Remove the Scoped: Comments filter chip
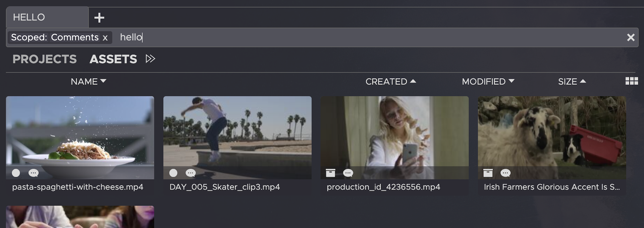Screen dimensions: 644x228 (x=105, y=38)
